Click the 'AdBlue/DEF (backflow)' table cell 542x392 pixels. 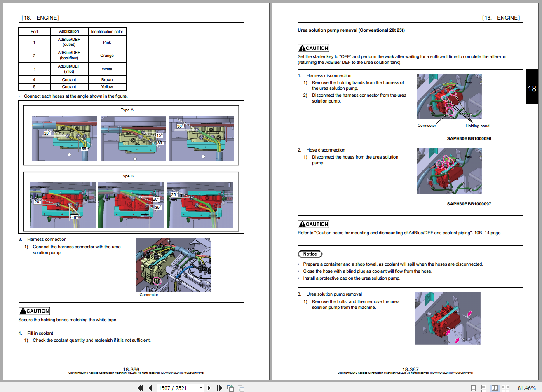click(69, 55)
